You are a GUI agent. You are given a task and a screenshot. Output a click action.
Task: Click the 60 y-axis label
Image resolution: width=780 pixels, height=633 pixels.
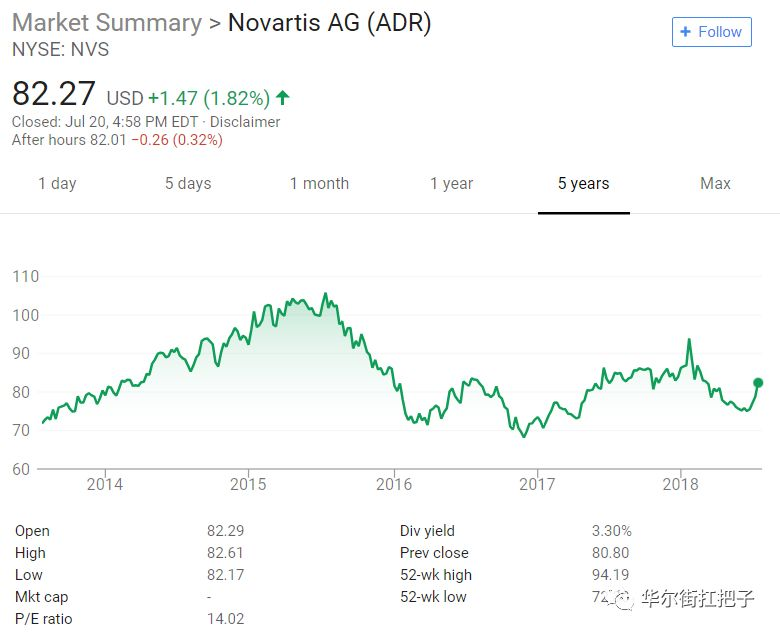21,469
